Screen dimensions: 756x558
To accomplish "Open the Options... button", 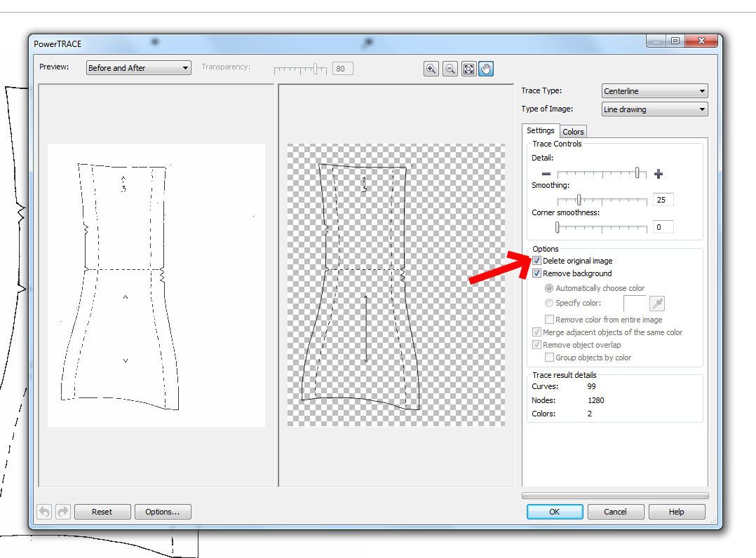I will (x=163, y=511).
